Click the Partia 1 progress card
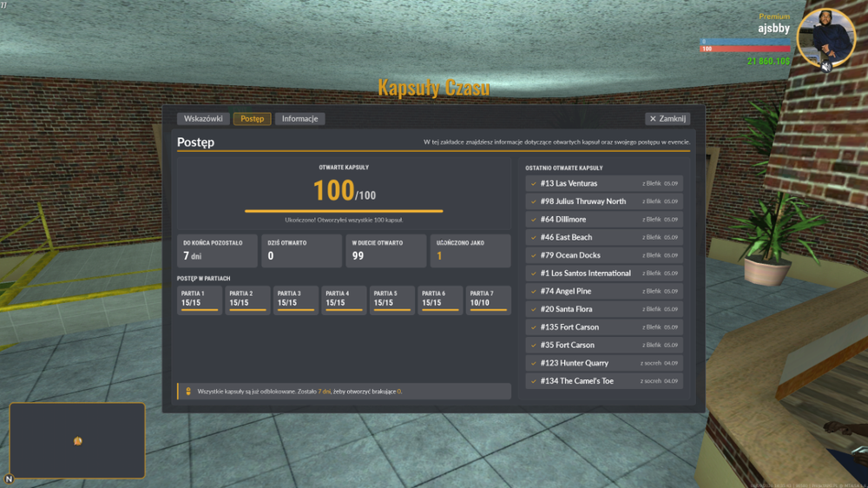868x488 pixels. (x=200, y=300)
